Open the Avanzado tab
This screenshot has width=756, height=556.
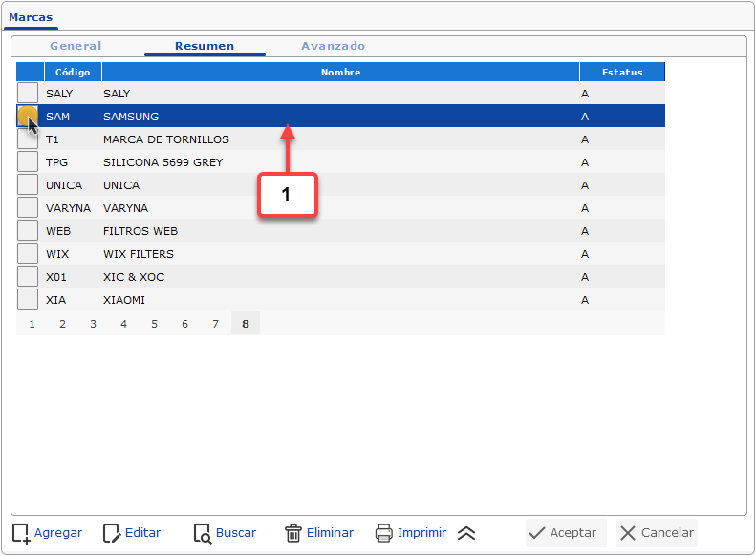[x=333, y=46]
